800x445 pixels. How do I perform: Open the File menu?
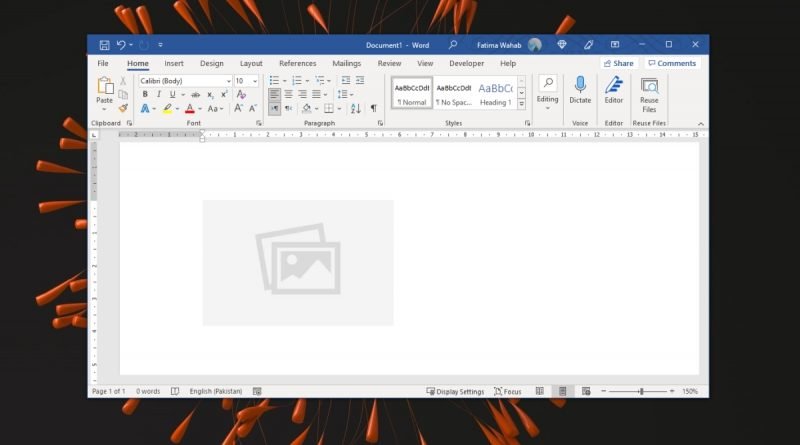point(103,63)
